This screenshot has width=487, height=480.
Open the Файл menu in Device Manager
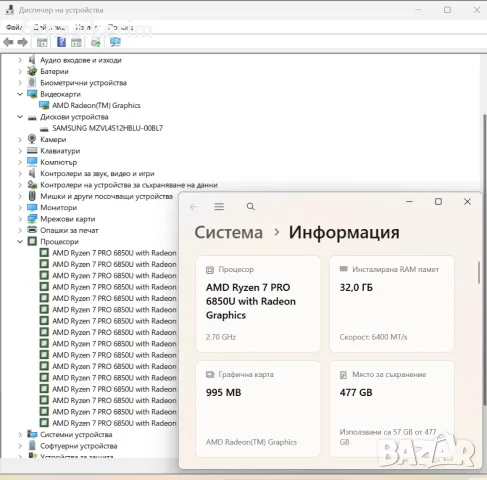click(x=14, y=27)
